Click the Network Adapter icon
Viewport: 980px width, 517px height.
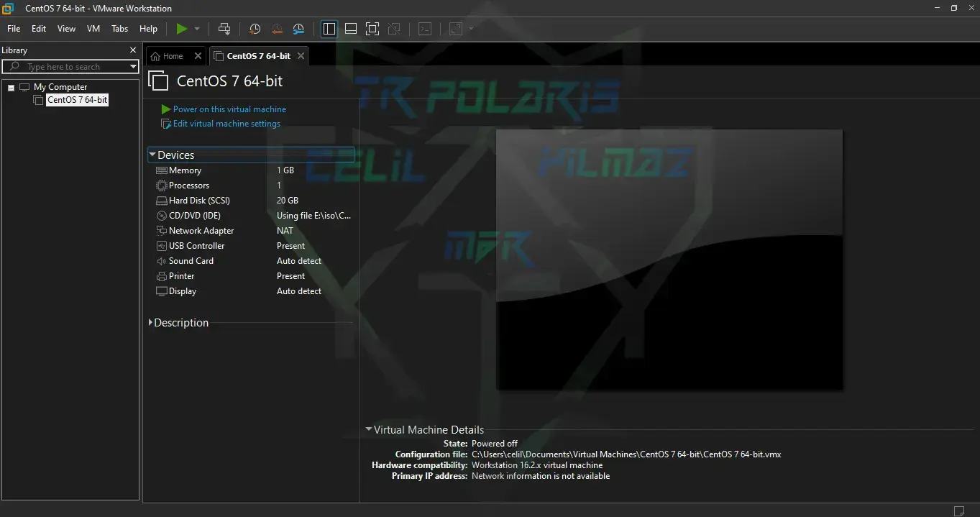[x=161, y=231]
